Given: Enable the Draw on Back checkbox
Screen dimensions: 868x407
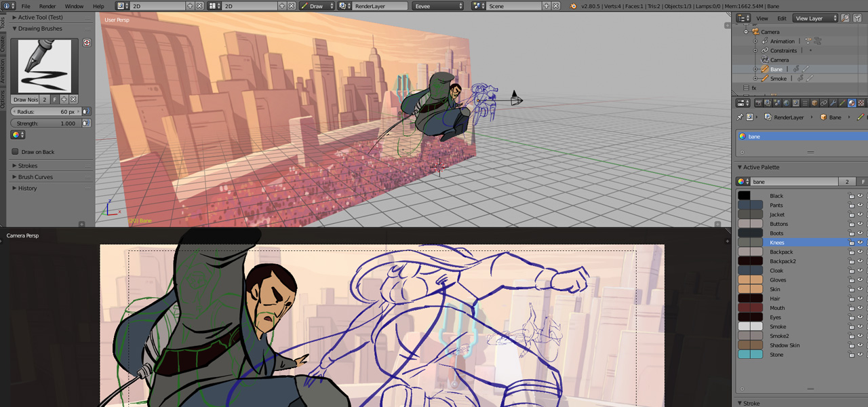Looking at the screenshot, I should point(16,152).
